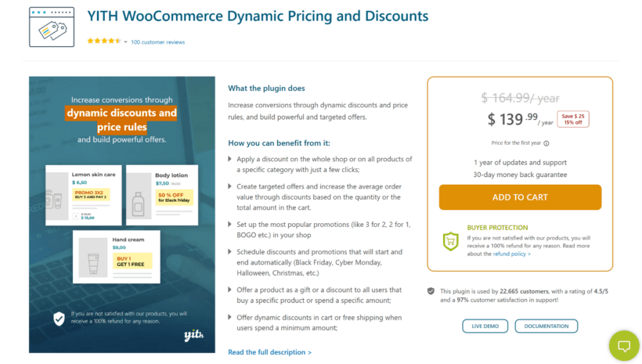
Task: Click the triangle bullet before 'Schedule discounts'
Action: point(229,252)
